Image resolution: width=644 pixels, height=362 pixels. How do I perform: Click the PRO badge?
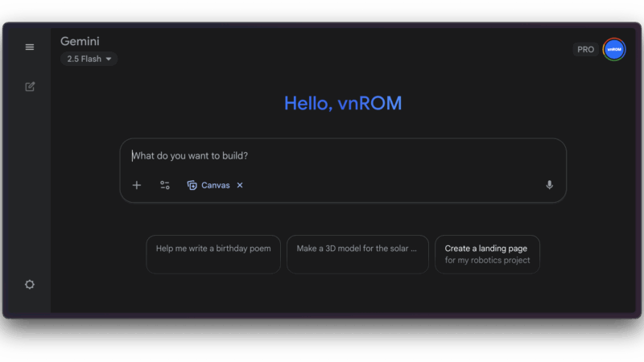[585, 50]
